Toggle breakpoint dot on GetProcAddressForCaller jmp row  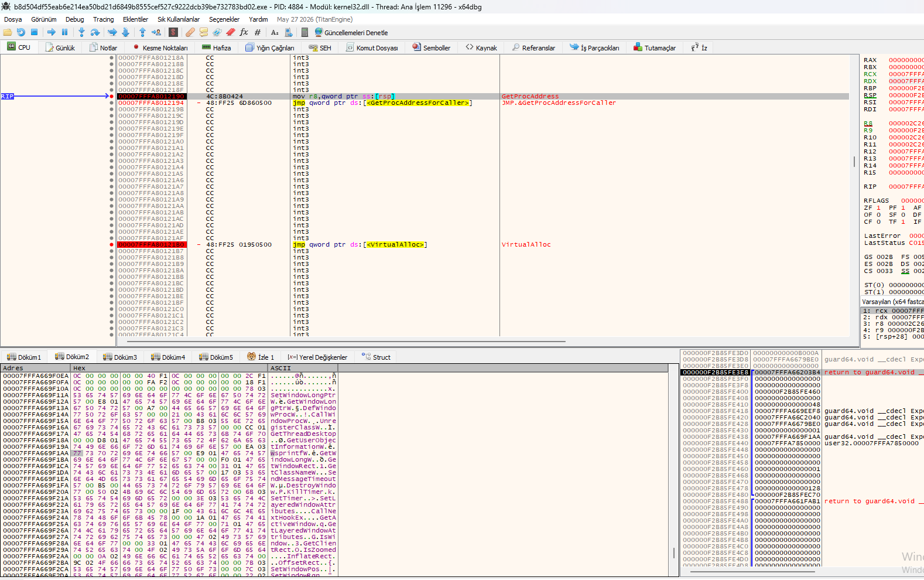(112, 103)
